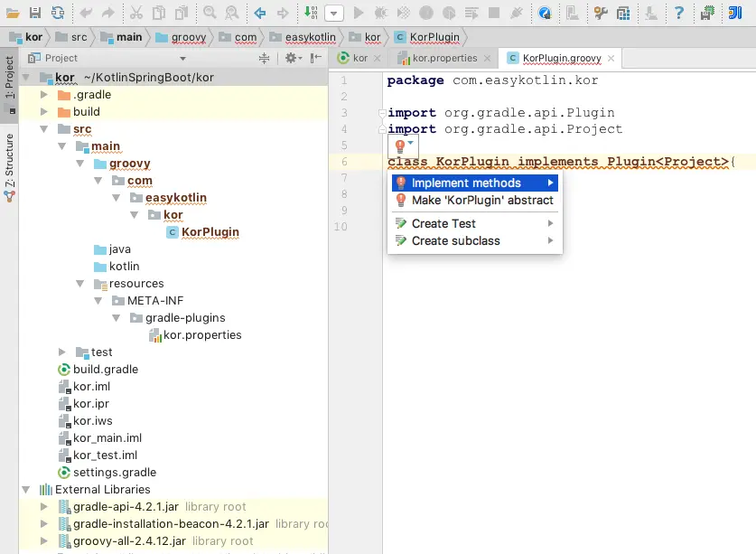Open the run configuration dropdown
Viewport: 756px width, 554px height.
pyautogui.click(x=334, y=13)
